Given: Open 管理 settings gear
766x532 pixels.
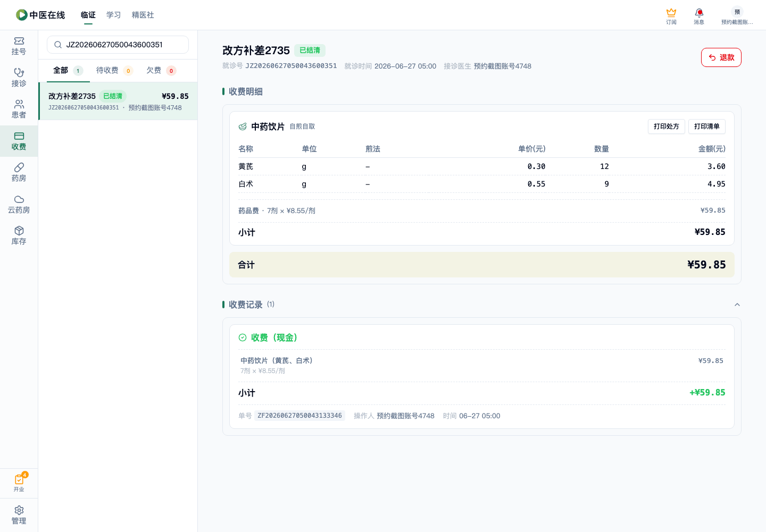Looking at the screenshot, I should (19, 515).
